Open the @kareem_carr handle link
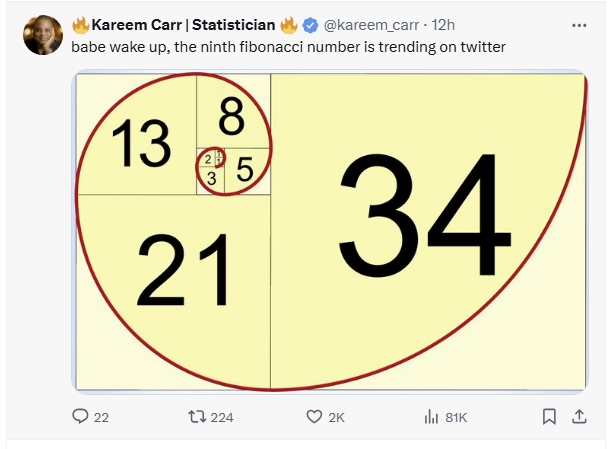This screenshot has height=449, width=612. tap(371, 25)
